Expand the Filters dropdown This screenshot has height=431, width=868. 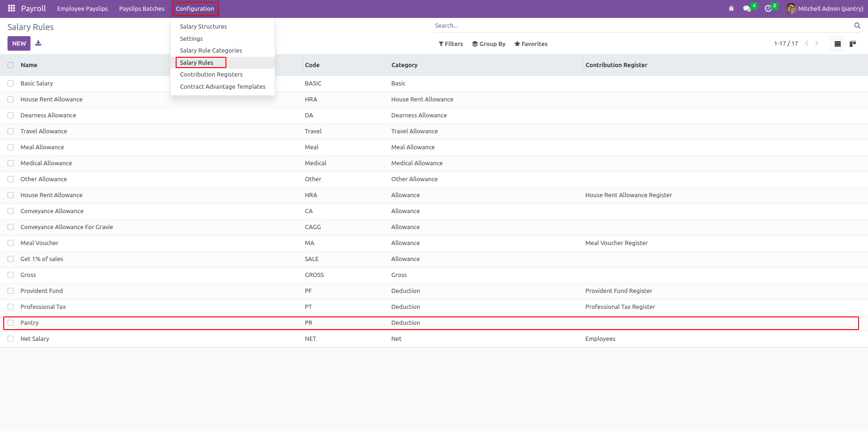click(451, 44)
